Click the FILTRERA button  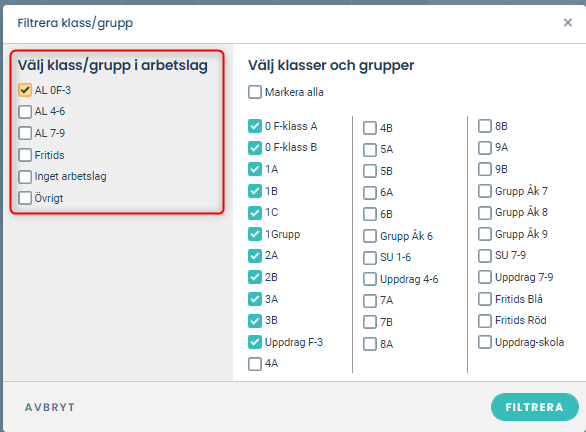(x=534, y=407)
